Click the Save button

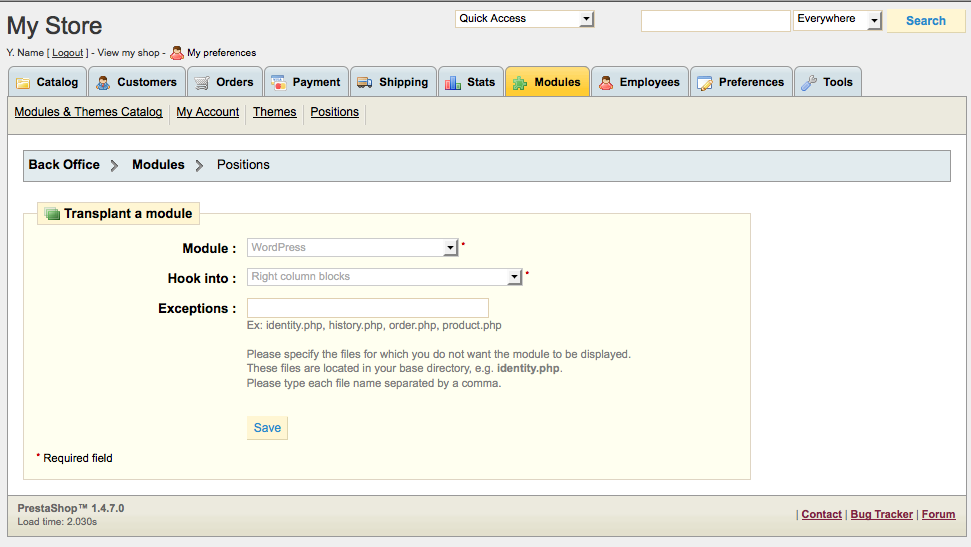pyautogui.click(x=268, y=428)
